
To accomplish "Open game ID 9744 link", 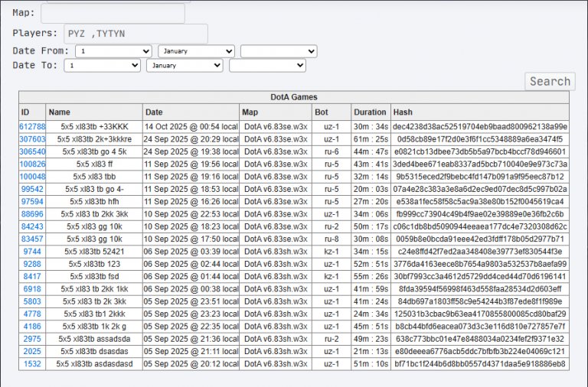I will click(32, 252).
